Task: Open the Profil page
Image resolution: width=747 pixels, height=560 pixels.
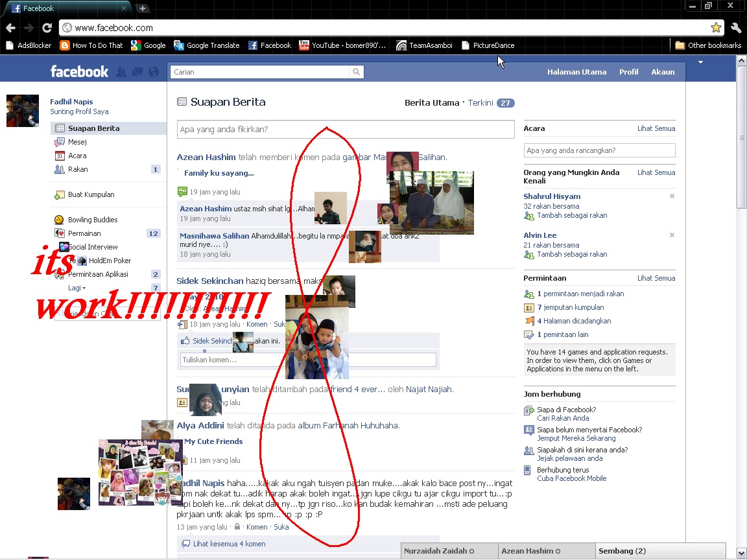Action: tap(628, 72)
